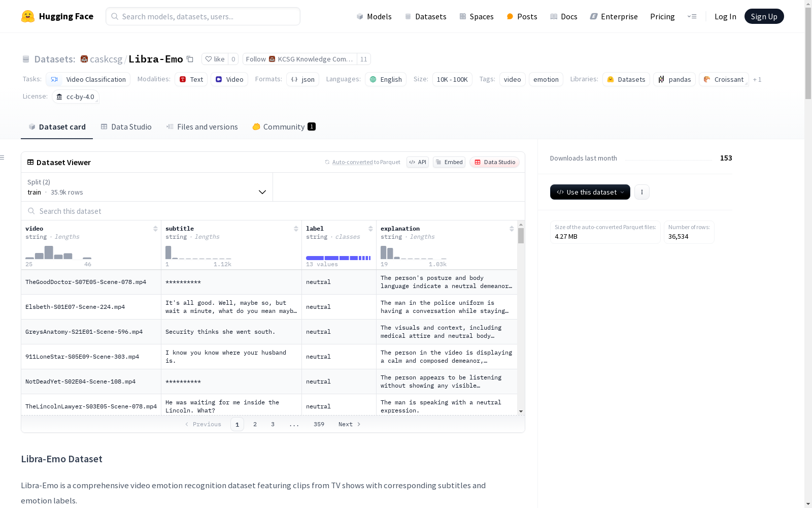
Task: Go to page 2 of the table
Action: pyautogui.click(x=255, y=424)
